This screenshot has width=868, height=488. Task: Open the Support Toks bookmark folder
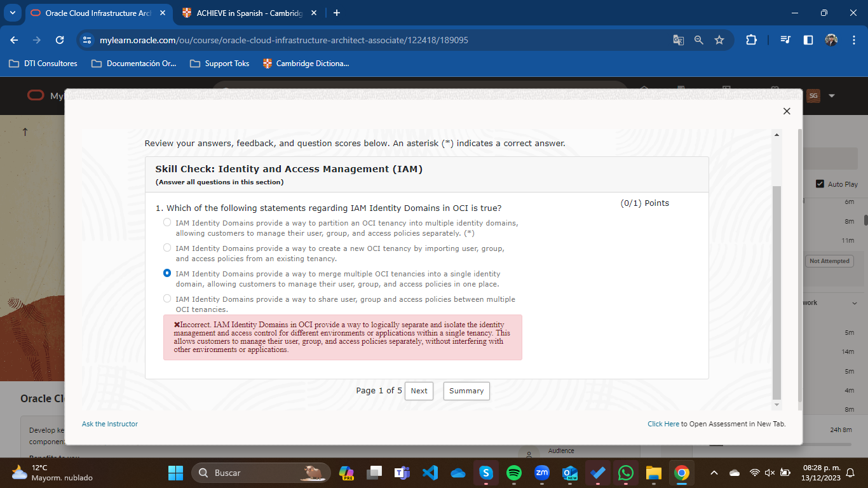(x=220, y=64)
